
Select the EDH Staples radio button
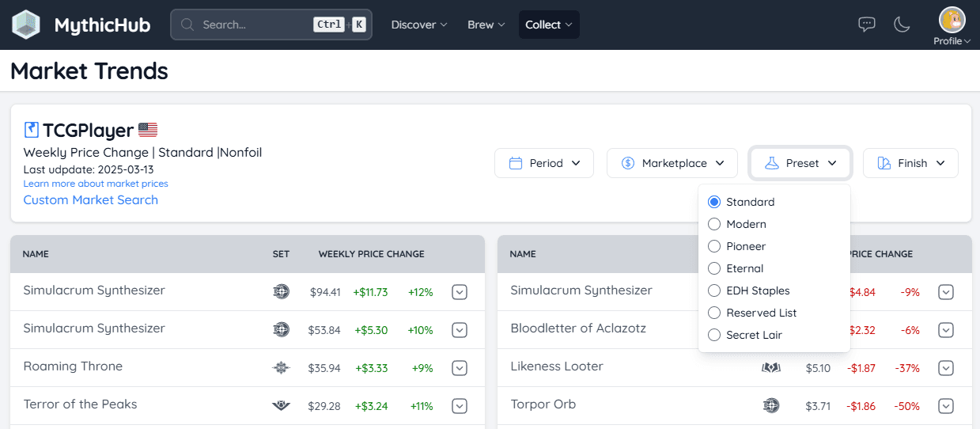(714, 290)
